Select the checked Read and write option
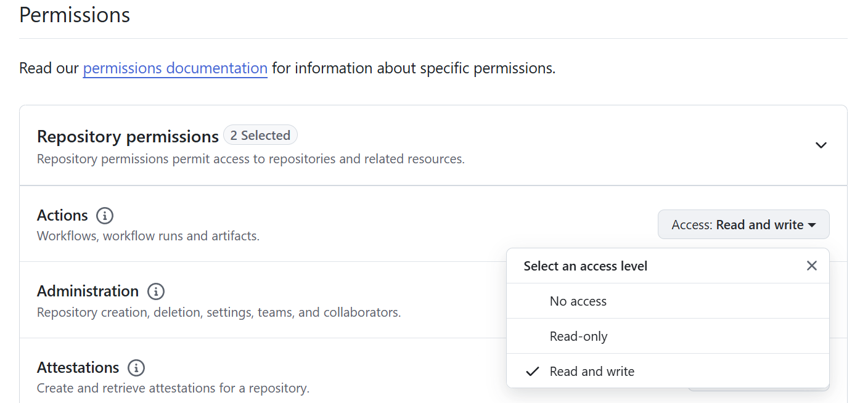Viewport: 868px width, 403px height. [x=668, y=372]
